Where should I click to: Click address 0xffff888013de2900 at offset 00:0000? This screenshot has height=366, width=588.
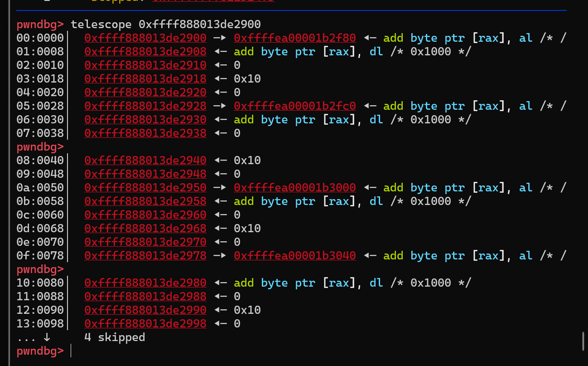pos(145,38)
